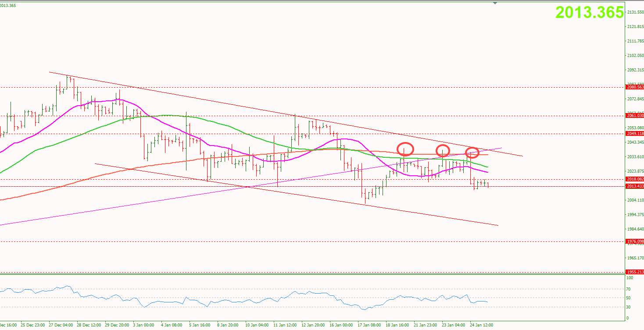Viewport: 644px width, 330px height.
Task: Click the 24 Jan 12:00 time label
Action: [481, 325]
